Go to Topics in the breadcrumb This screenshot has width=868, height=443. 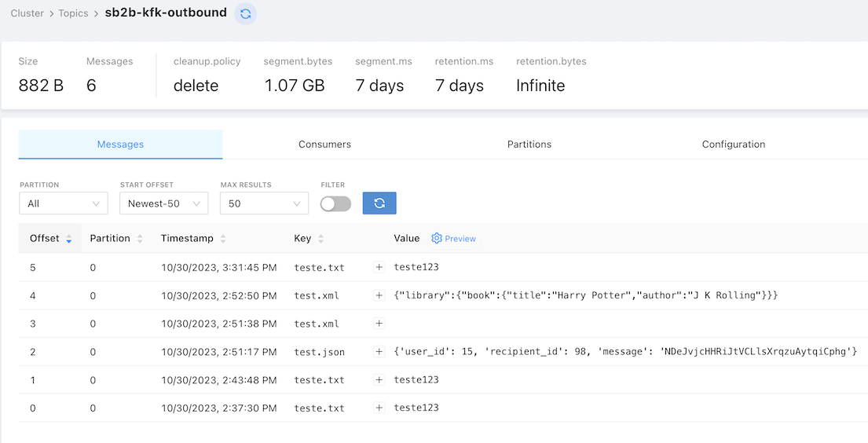coord(73,13)
